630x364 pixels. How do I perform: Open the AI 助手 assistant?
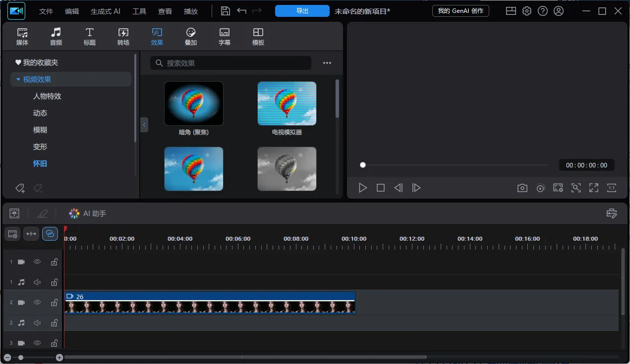coord(87,213)
